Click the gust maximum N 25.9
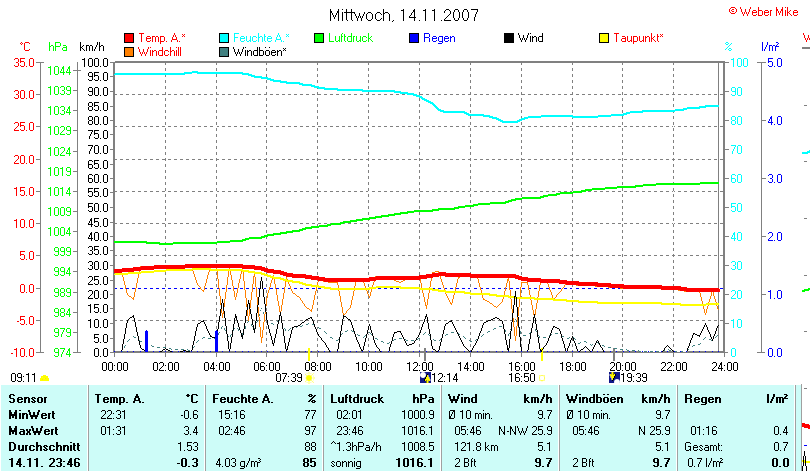Screen dimensions: 810x471 [654, 431]
